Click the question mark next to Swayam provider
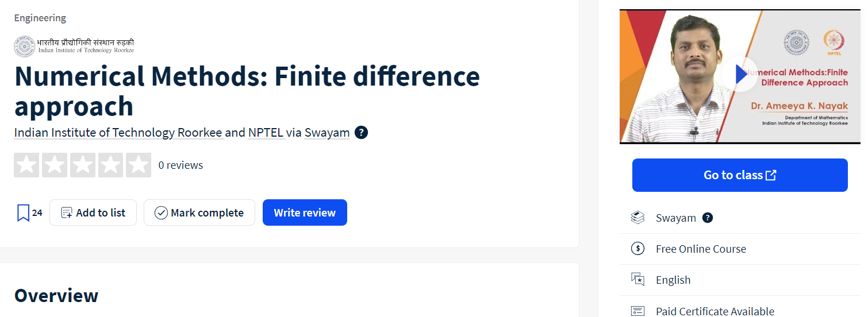Image resolution: width=868 pixels, height=317 pixels. (708, 218)
